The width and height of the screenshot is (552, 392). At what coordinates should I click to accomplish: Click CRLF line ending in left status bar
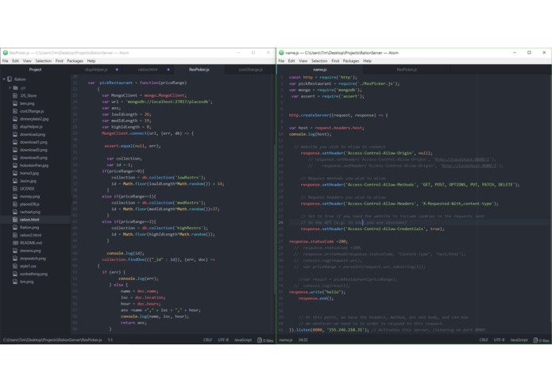tap(208, 340)
